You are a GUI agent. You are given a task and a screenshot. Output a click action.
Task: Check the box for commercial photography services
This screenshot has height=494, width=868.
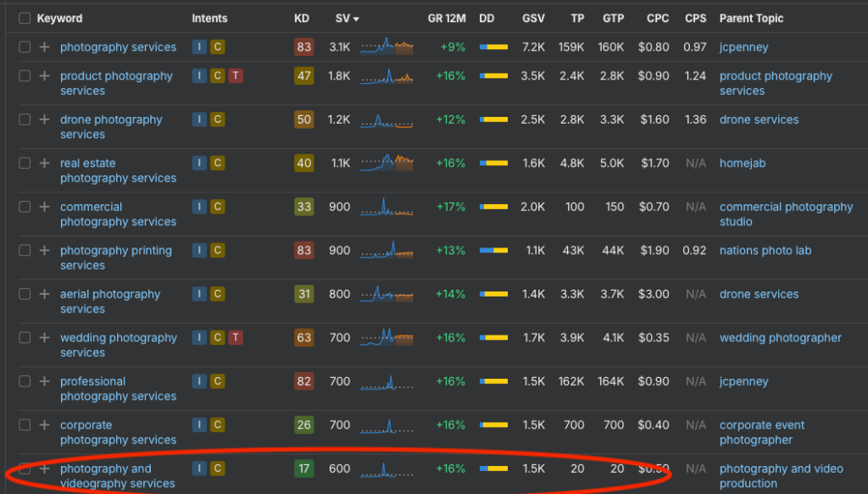pos(25,207)
